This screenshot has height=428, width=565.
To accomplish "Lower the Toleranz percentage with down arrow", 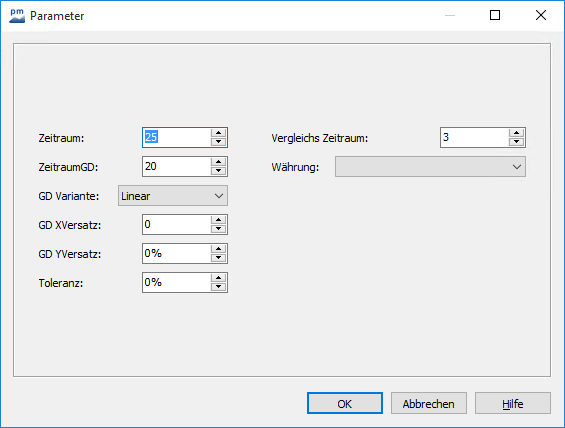I will [x=218, y=287].
